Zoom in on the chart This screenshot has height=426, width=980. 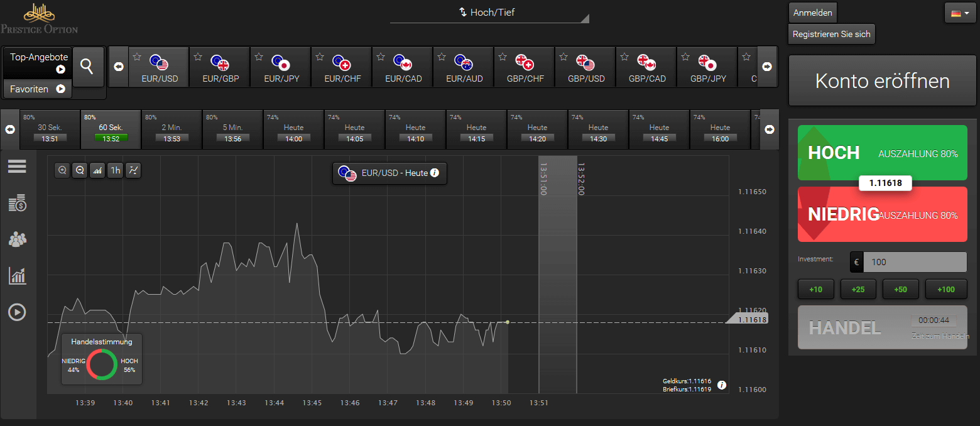[62, 170]
